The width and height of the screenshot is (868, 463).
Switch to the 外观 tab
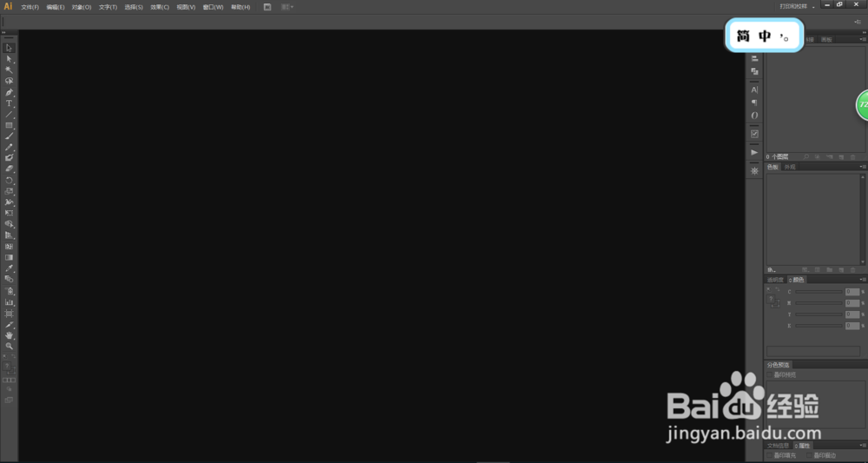pos(790,167)
